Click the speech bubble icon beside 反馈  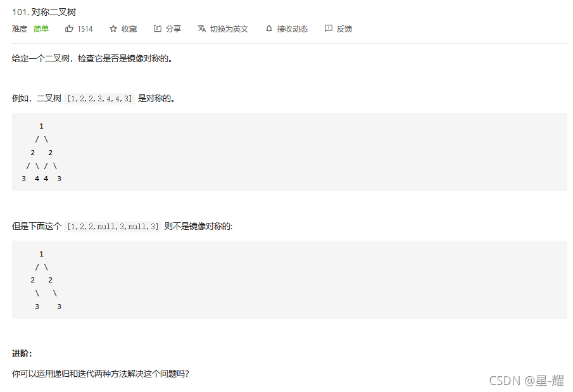(x=327, y=28)
